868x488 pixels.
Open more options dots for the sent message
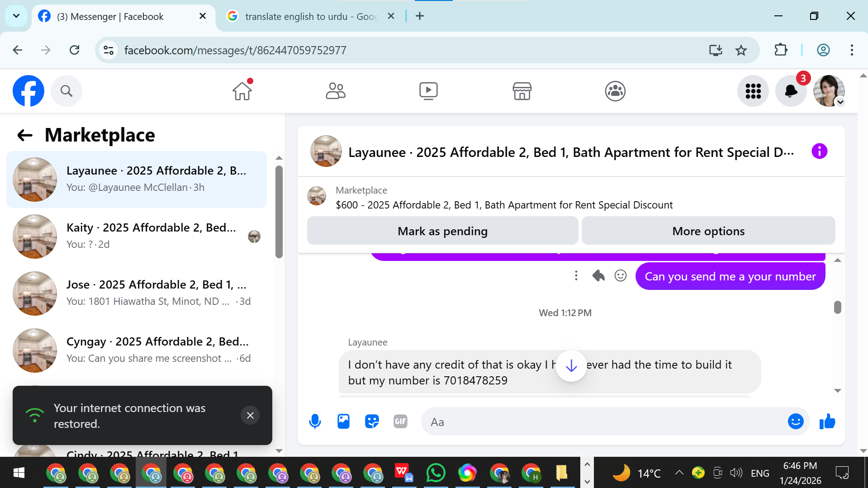pyautogui.click(x=576, y=275)
